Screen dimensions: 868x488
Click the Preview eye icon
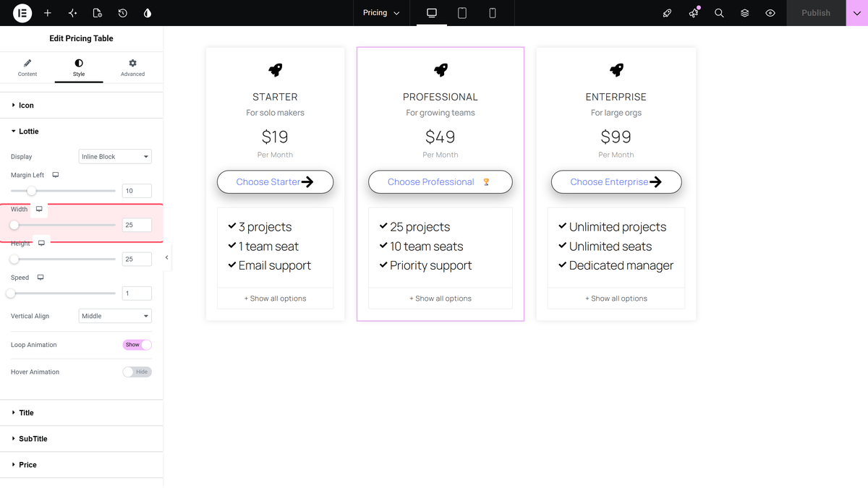pyautogui.click(x=770, y=13)
